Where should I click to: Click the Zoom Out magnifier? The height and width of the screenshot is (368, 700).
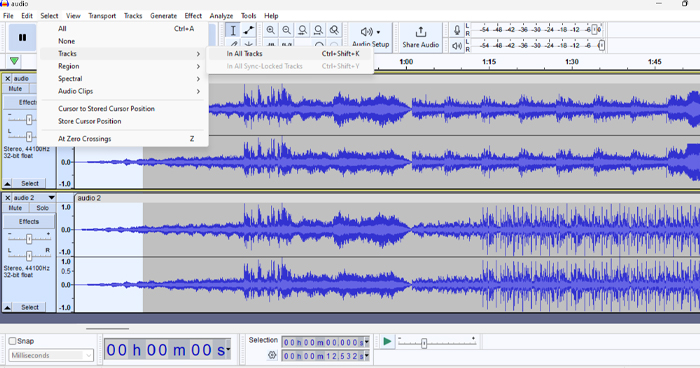(287, 30)
